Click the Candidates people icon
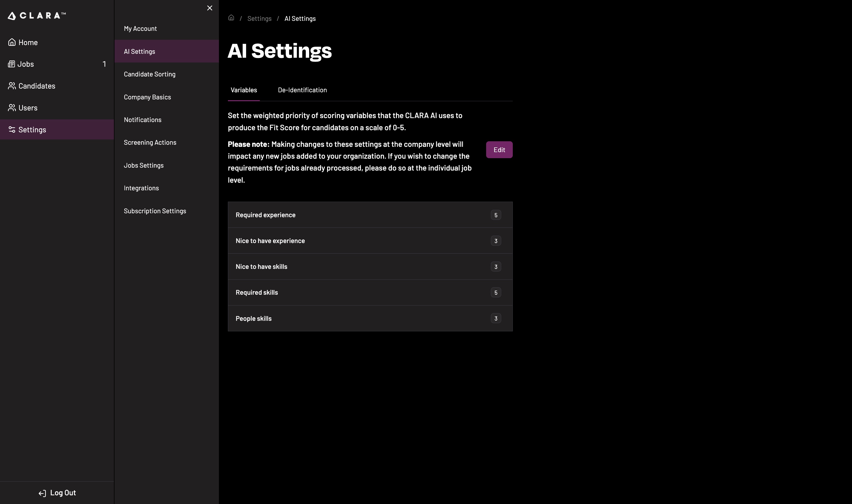This screenshot has width=852, height=504. point(12,86)
